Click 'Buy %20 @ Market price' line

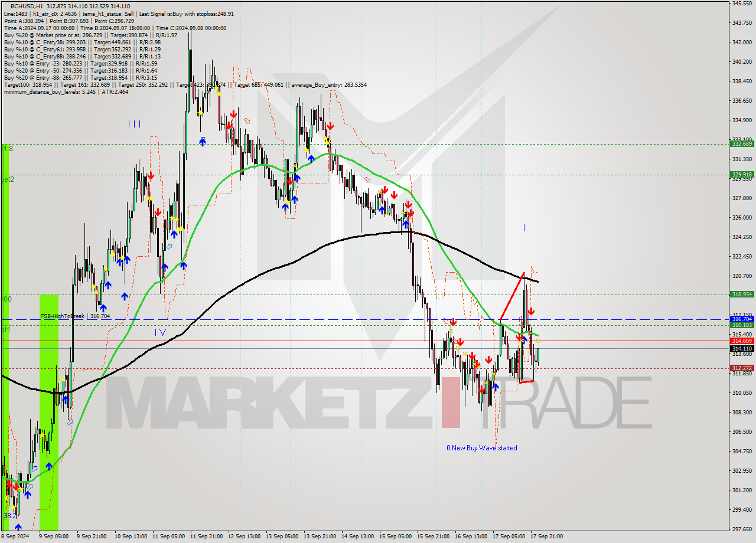tap(90, 35)
